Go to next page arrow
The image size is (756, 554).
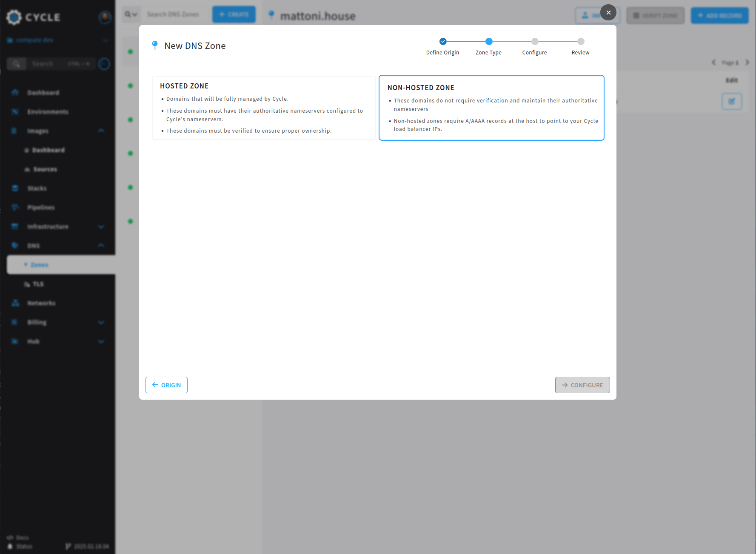tap(747, 63)
